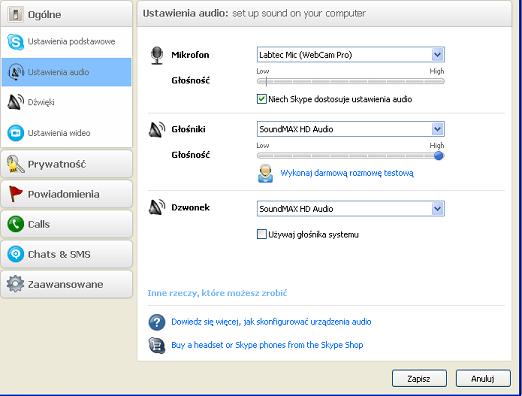This screenshot has height=396, width=522.
Task: Click the test call contact icon
Action: pos(265,173)
